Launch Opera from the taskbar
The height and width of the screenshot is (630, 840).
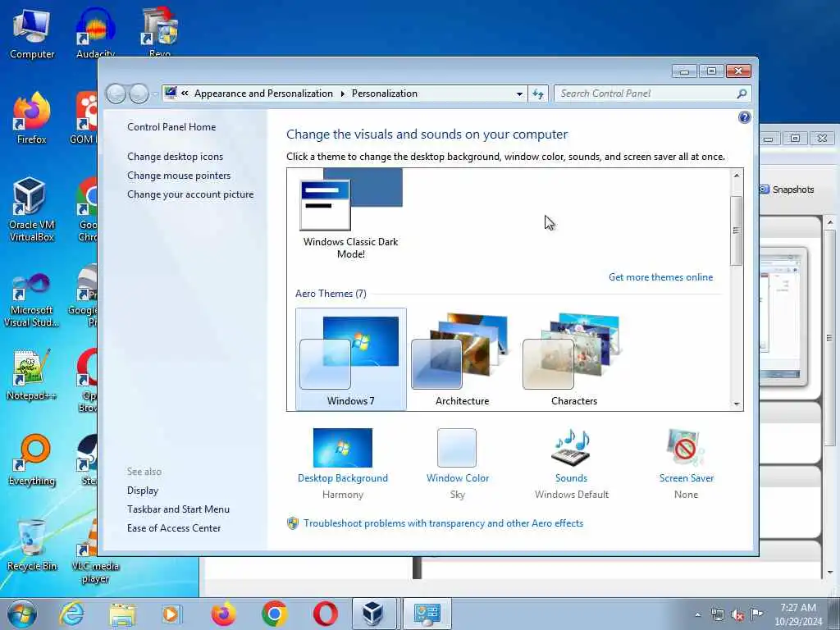(x=325, y=614)
